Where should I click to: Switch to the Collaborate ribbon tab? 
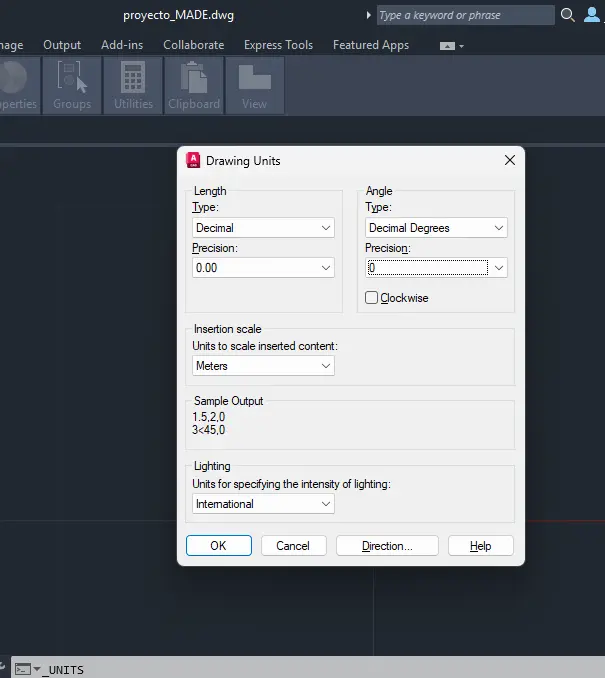(x=194, y=45)
